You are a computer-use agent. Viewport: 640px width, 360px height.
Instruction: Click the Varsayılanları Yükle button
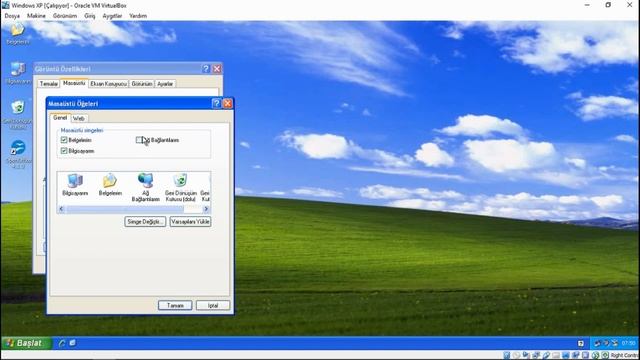tap(190, 222)
